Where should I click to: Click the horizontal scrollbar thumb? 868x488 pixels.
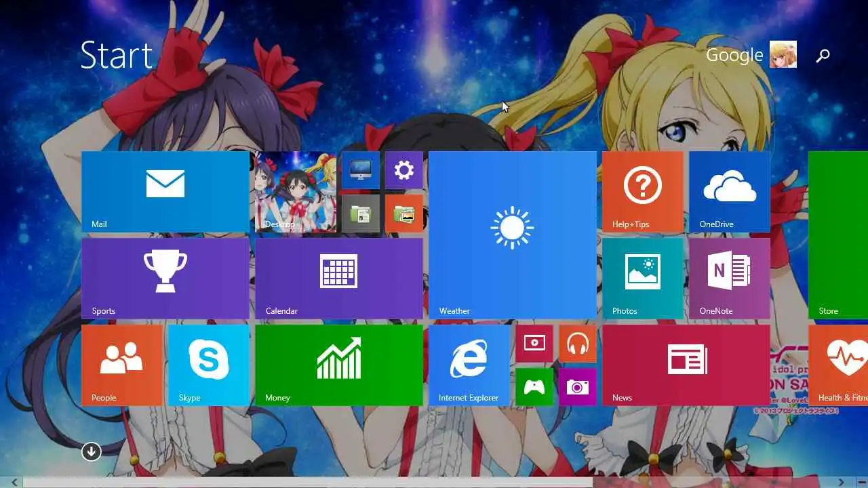click(308, 482)
